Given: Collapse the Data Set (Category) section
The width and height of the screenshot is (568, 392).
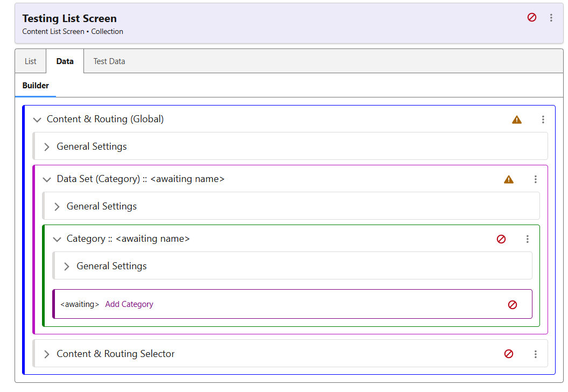Looking at the screenshot, I should (47, 179).
